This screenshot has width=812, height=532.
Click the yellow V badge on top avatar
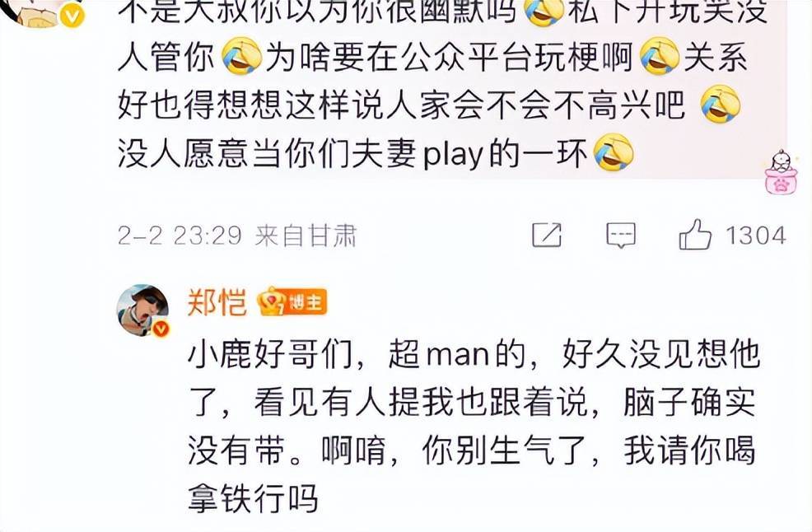point(72,16)
